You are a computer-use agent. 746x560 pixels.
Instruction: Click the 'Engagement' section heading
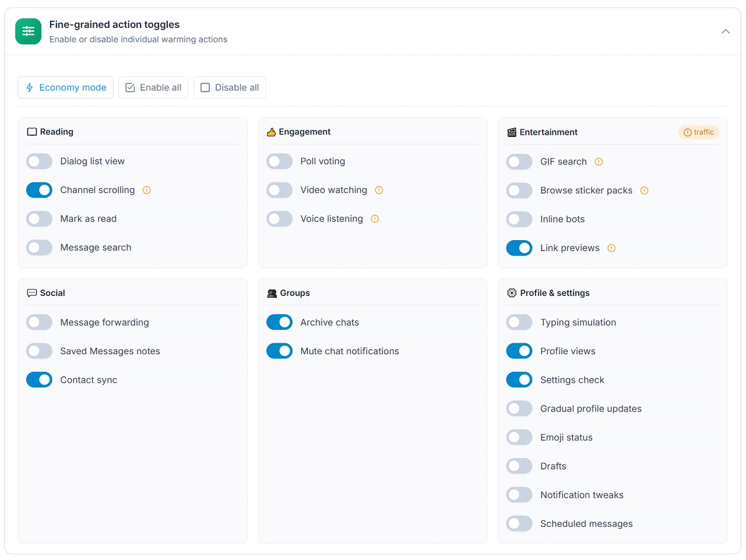305,132
